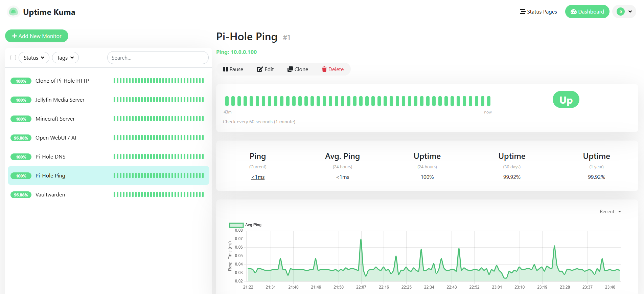Click the current ping <1ms value

point(258,177)
